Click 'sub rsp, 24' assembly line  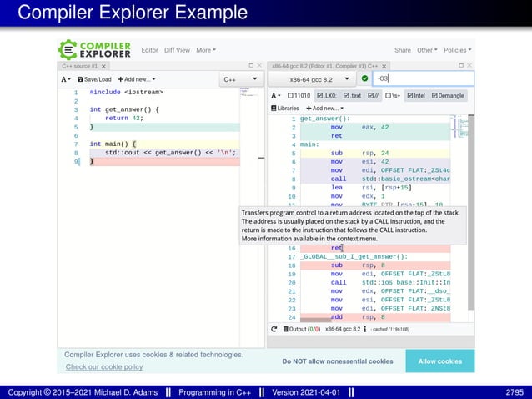click(359, 153)
